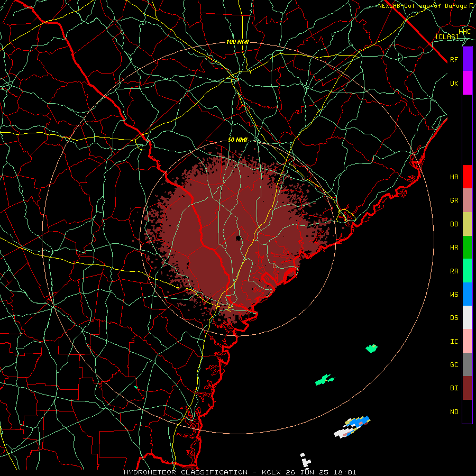
Task: Select the GC ground clutter gray swatch
Action: pos(467,364)
